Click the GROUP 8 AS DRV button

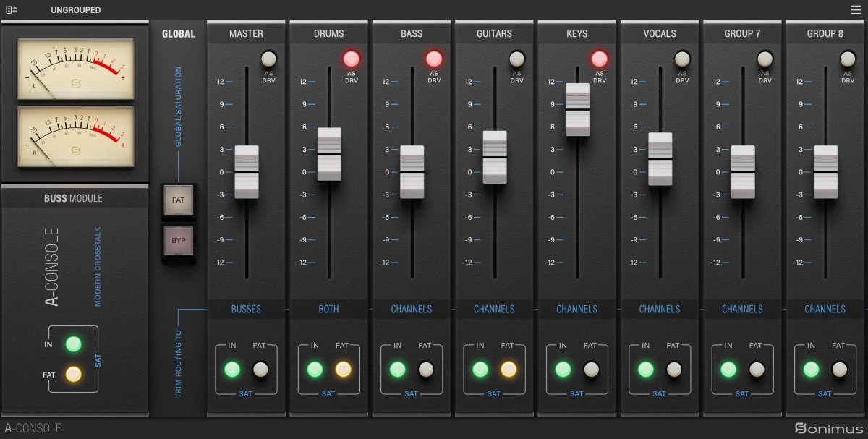click(x=847, y=59)
